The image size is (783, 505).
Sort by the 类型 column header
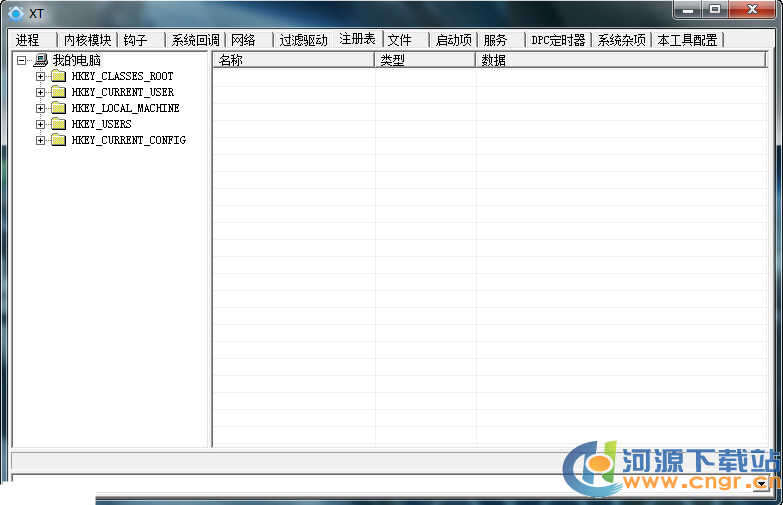(x=424, y=60)
